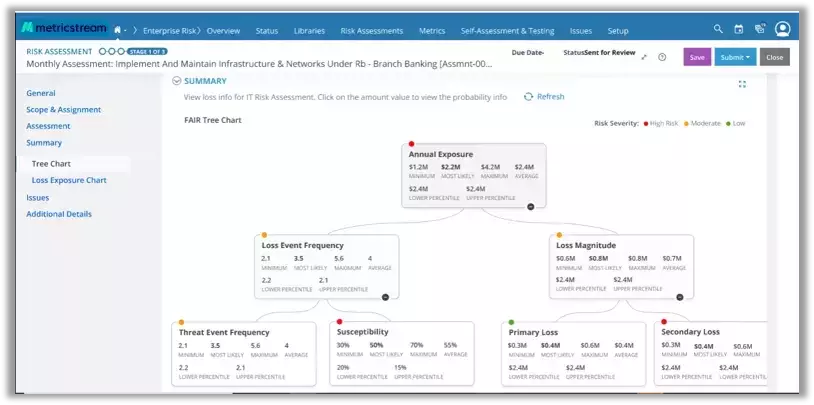Collapse the Loss Magnitude node

coord(680,297)
